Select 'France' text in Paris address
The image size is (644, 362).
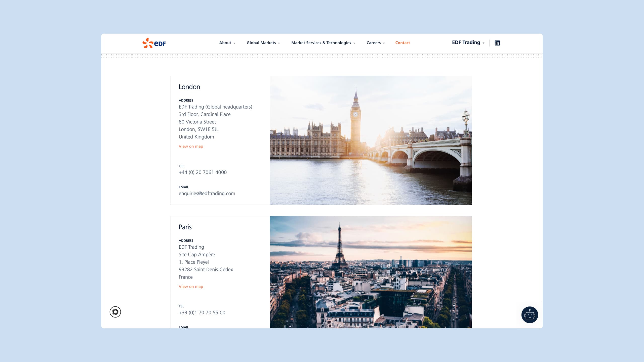(x=186, y=277)
